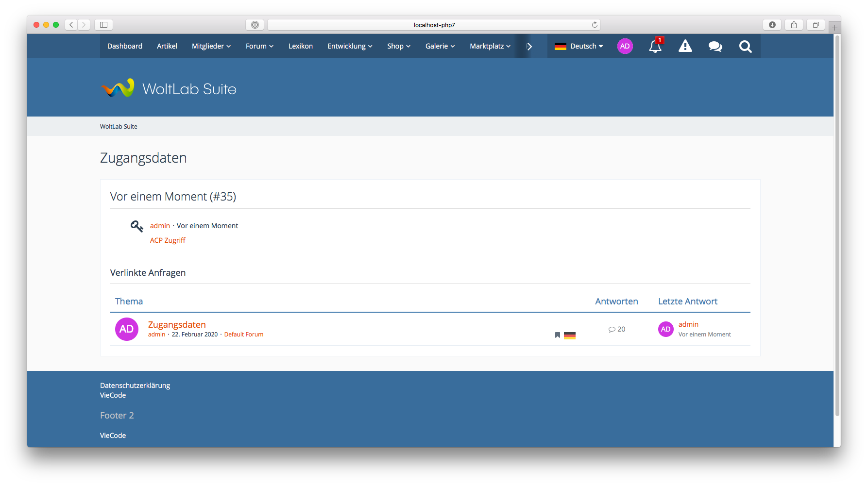Open the conversations chat bubble icon
Viewport: 868px width, 486px height.
tap(715, 46)
